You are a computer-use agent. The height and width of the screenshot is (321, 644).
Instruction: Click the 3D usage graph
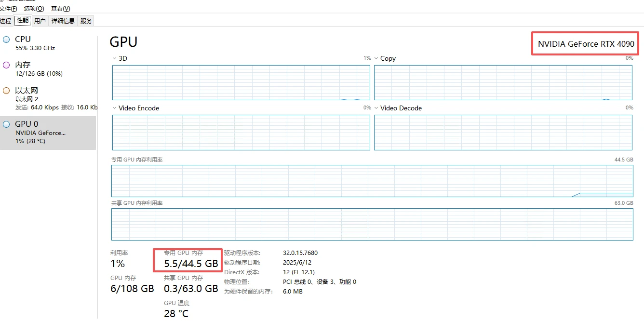point(241,82)
